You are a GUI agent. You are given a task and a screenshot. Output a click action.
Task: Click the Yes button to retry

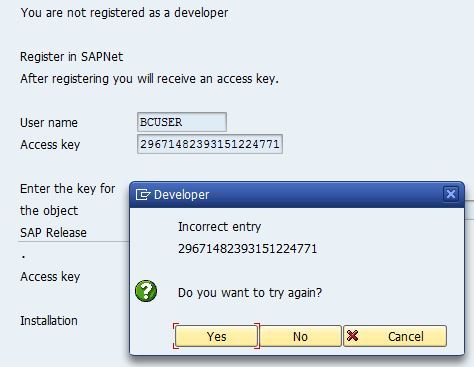[x=216, y=336]
